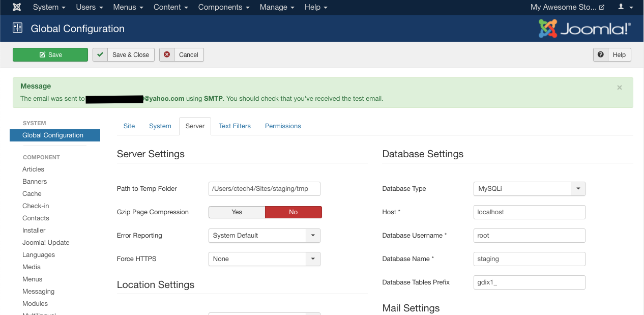Open the Components menu
The width and height of the screenshot is (644, 315).
tap(224, 7)
